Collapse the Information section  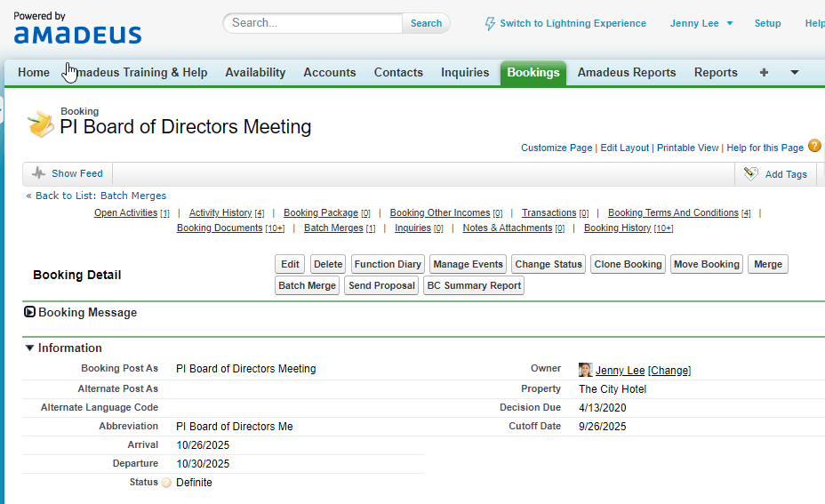(x=30, y=348)
